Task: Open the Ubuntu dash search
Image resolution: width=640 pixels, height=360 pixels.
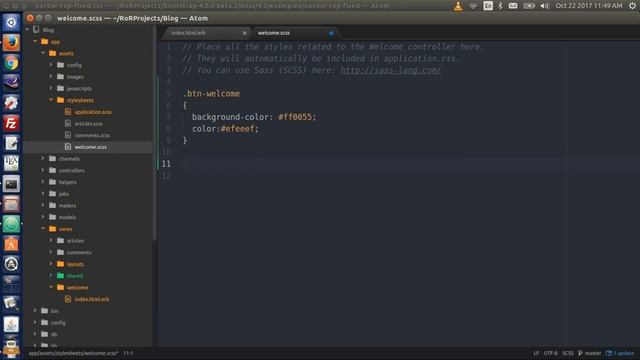Action: click(x=11, y=22)
